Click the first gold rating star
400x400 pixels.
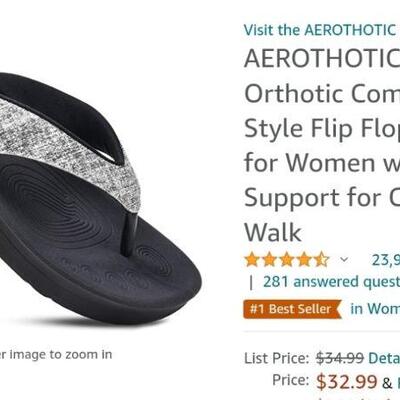(x=252, y=260)
